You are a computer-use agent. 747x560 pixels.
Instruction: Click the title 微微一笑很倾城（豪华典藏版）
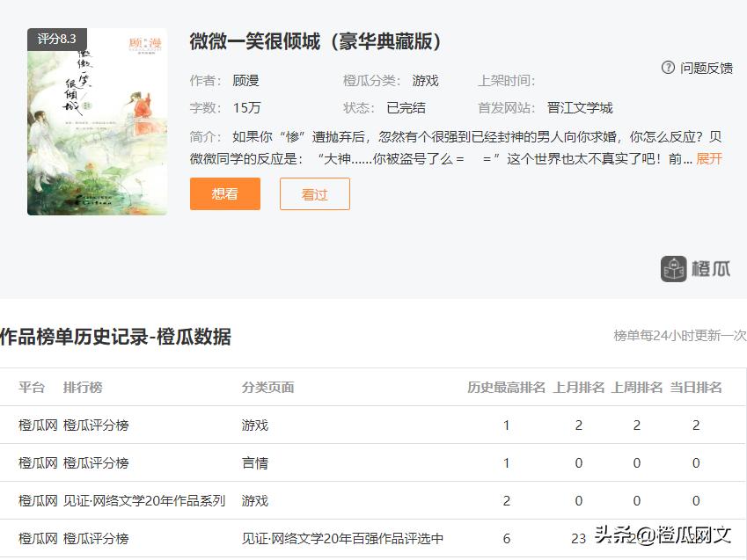[x=314, y=41]
